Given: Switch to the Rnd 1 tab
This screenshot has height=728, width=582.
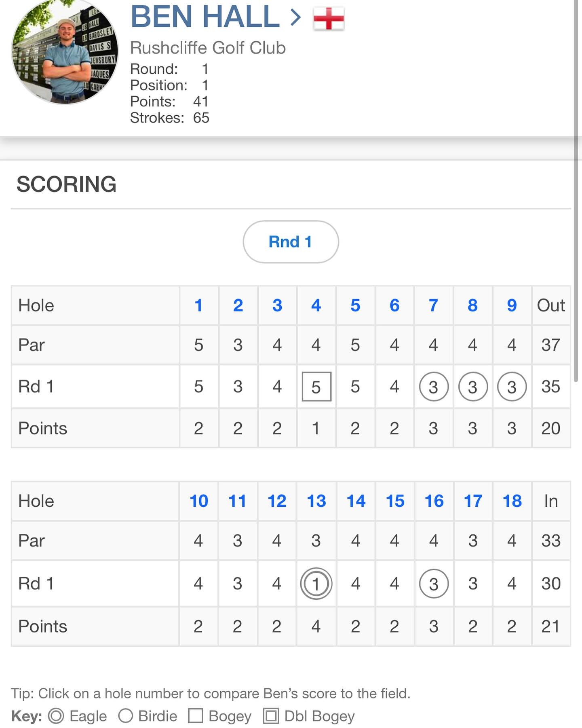Looking at the screenshot, I should click(x=290, y=241).
